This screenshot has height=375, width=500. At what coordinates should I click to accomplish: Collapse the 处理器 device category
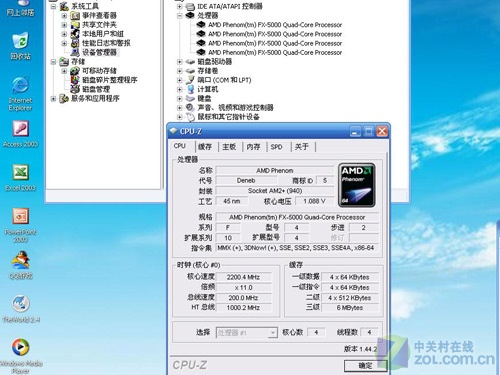(x=179, y=15)
